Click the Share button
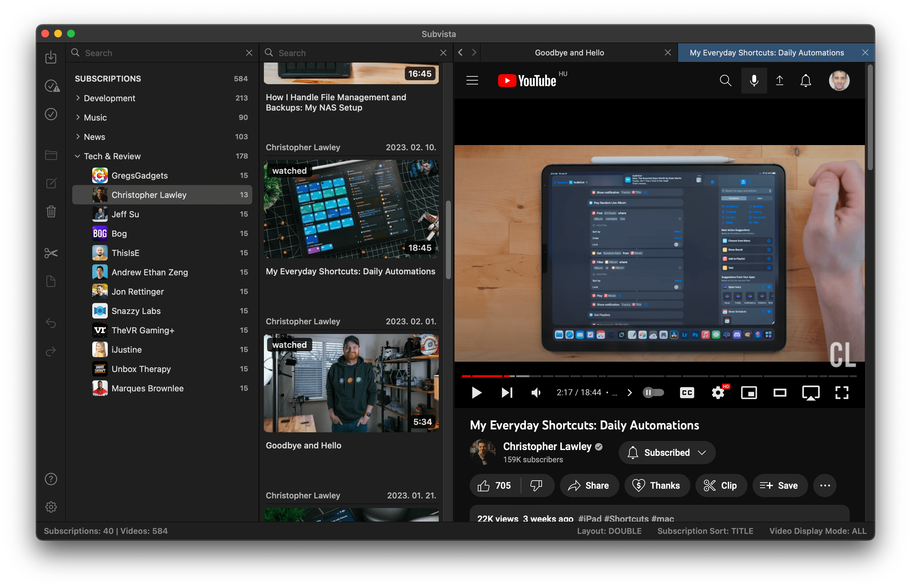This screenshot has width=911, height=588. (x=589, y=486)
